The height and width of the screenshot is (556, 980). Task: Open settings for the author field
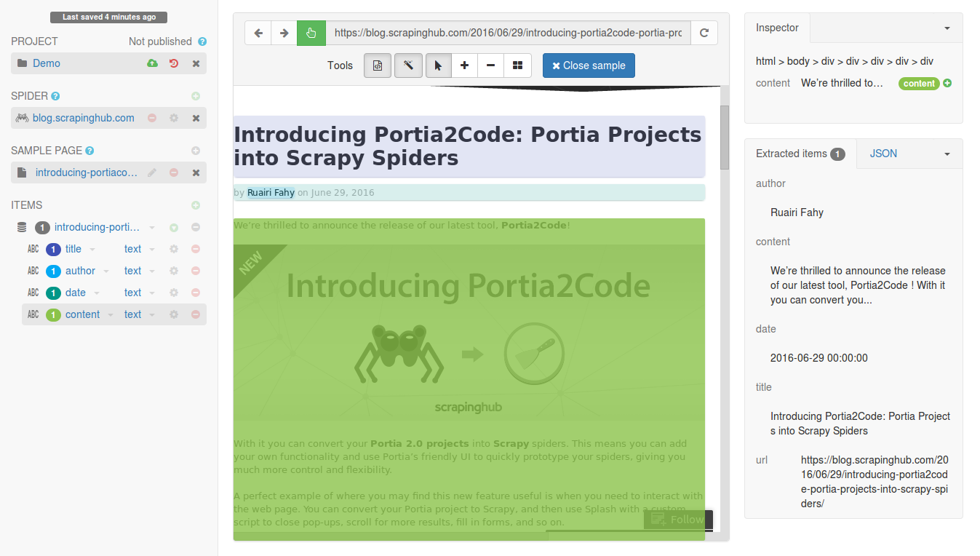174,271
